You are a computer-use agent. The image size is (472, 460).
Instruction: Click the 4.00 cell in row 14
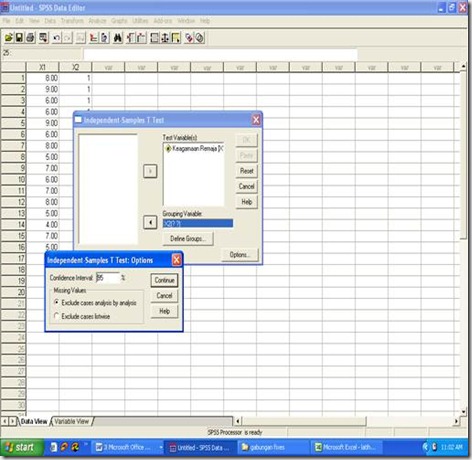(x=43, y=225)
